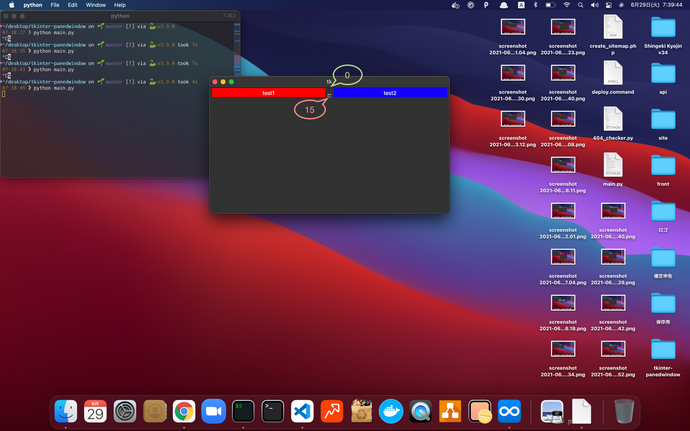
Task: Click the red test1 label in tk window
Action: pyautogui.click(x=268, y=92)
